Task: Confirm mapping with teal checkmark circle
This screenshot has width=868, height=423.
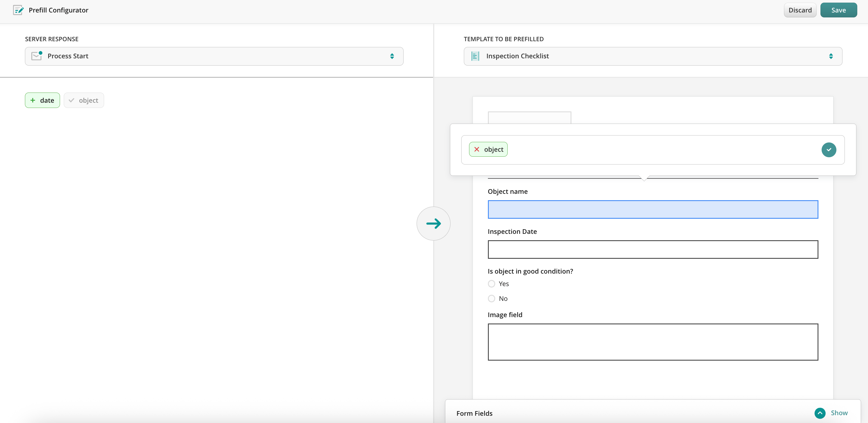Action: coord(829,150)
